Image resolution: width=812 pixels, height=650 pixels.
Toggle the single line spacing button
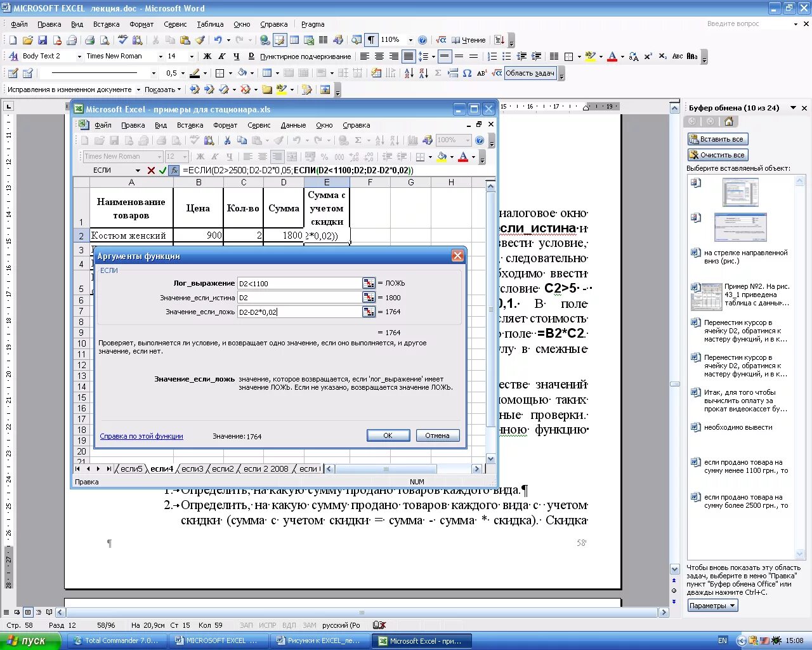[445, 56]
